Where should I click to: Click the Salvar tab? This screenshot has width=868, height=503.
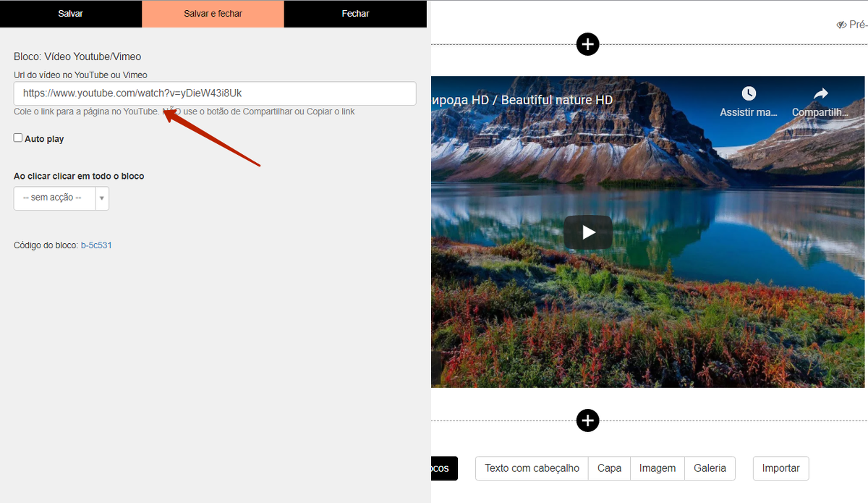71,14
